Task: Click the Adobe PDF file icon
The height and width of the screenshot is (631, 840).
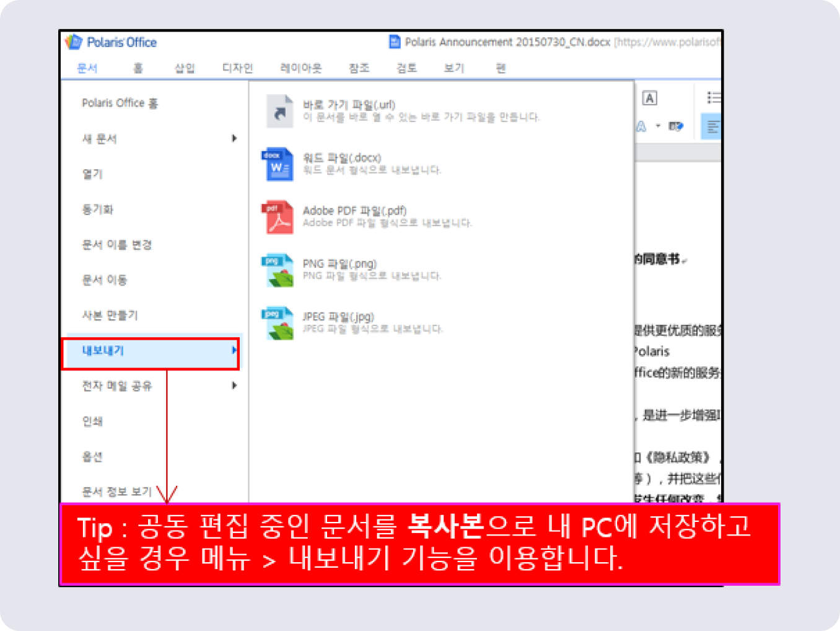Action: click(x=278, y=217)
